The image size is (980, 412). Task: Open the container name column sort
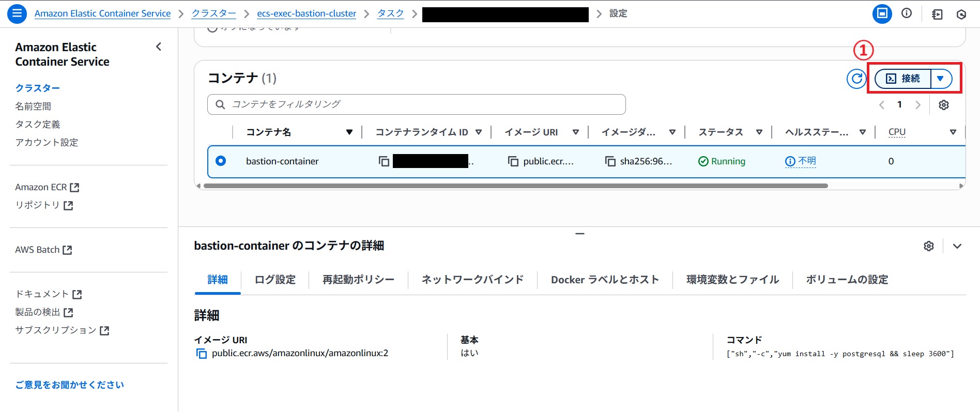click(x=349, y=132)
